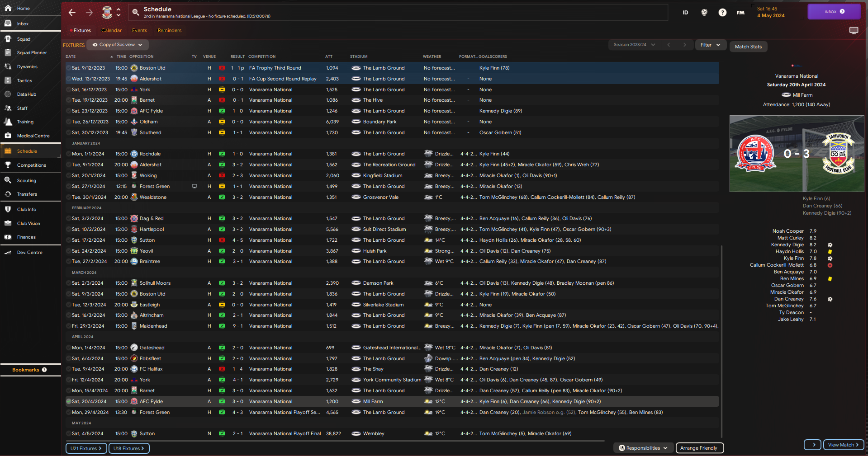Viewport: 868px width, 456px height.
Task: Open the Staff icon
Action: [x=8, y=108]
